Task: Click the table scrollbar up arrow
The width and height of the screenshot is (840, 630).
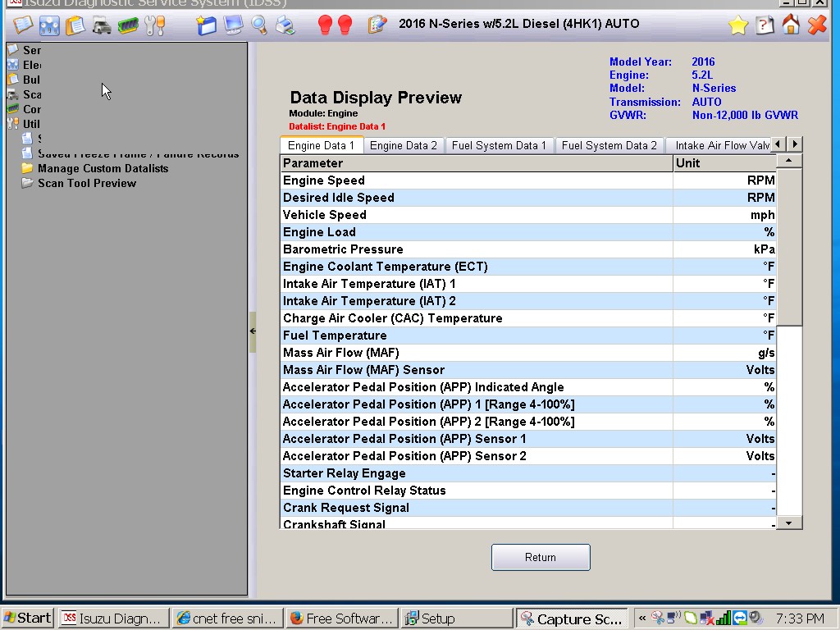Action: pyautogui.click(x=788, y=161)
